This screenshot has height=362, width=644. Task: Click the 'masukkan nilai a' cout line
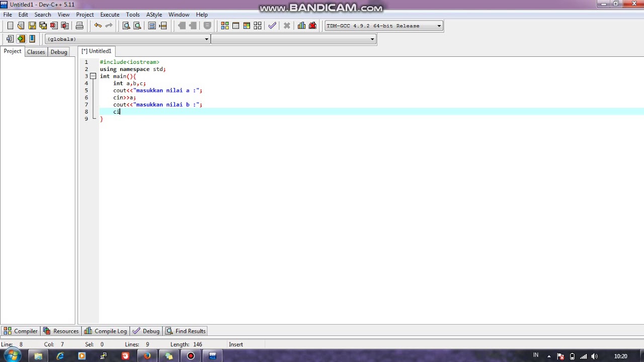point(157,90)
